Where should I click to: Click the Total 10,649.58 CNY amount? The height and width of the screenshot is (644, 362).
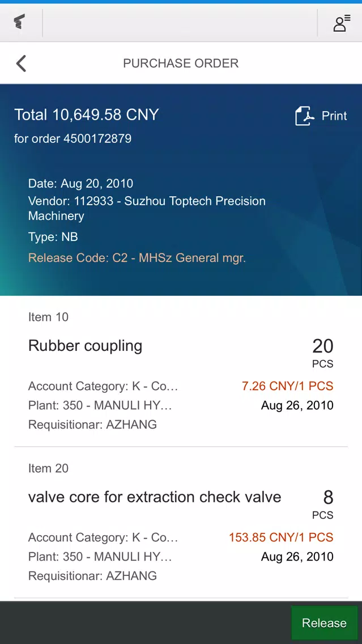(86, 115)
